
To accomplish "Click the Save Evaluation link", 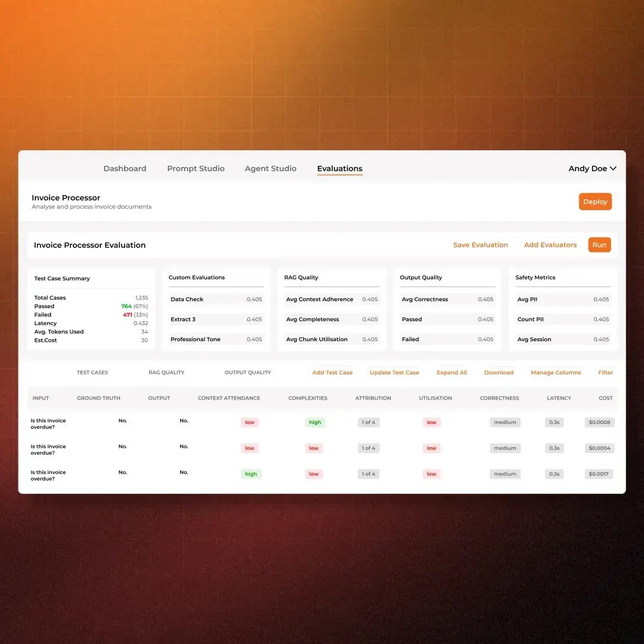I will tap(480, 245).
